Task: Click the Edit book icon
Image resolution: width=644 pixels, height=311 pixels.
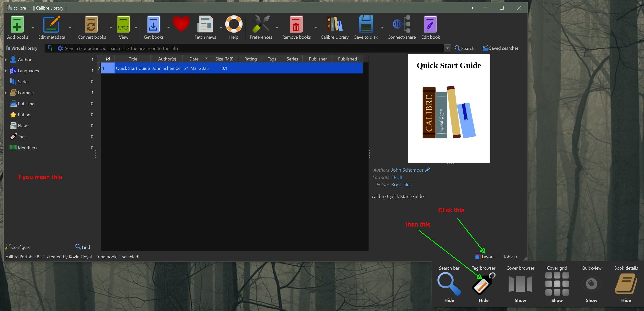Action: point(430,24)
